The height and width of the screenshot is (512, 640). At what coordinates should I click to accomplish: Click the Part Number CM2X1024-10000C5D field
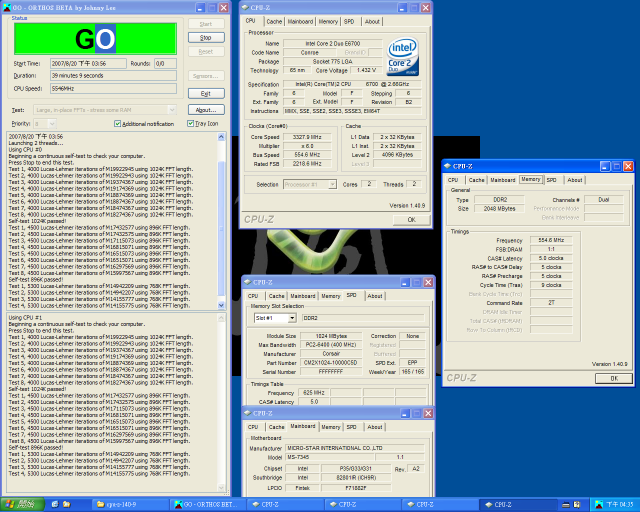(x=331, y=363)
